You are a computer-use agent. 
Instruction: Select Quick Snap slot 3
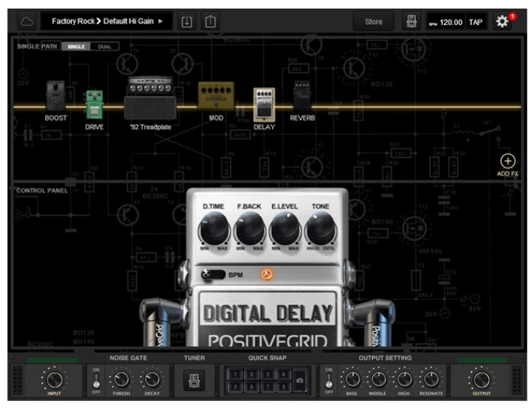[268, 375]
